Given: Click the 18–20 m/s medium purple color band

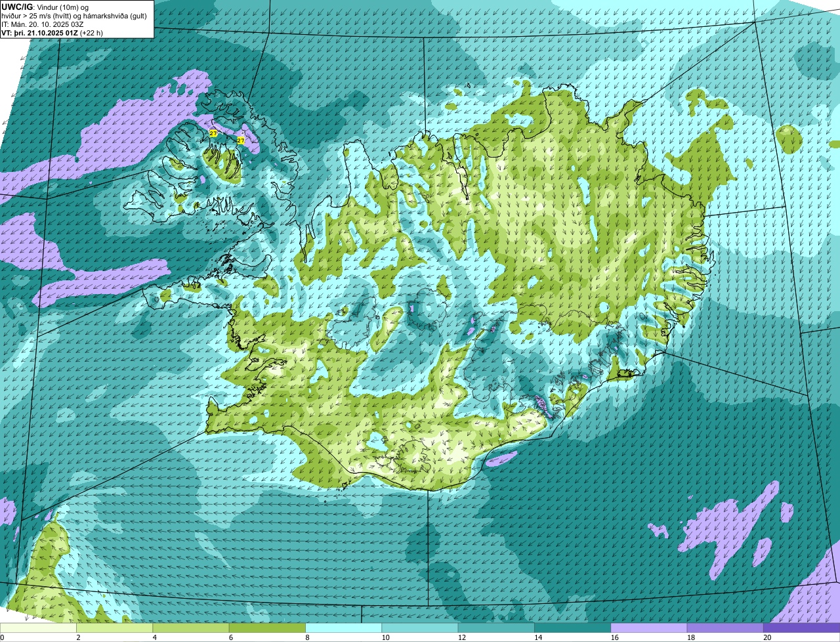Looking at the screenshot, I should 725,628.
